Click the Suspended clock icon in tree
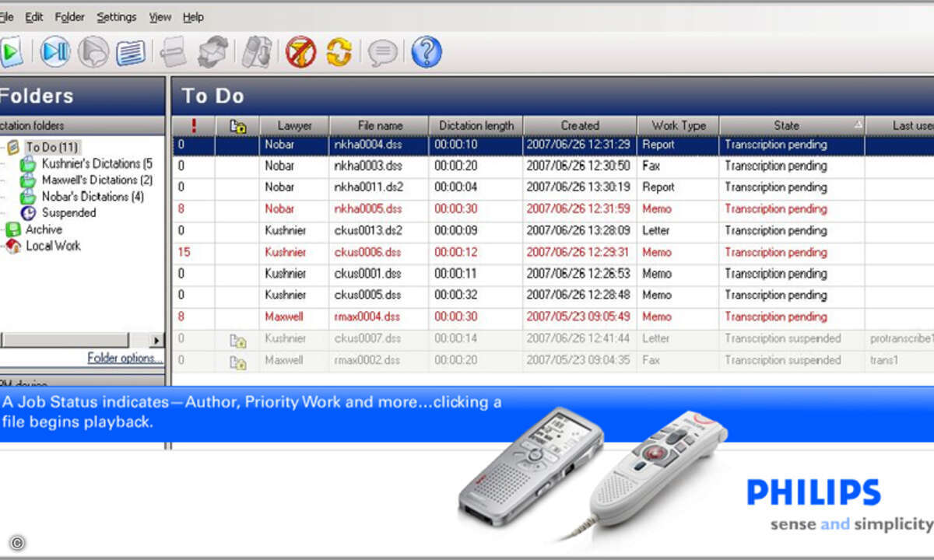The width and height of the screenshot is (934, 560). click(28, 212)
